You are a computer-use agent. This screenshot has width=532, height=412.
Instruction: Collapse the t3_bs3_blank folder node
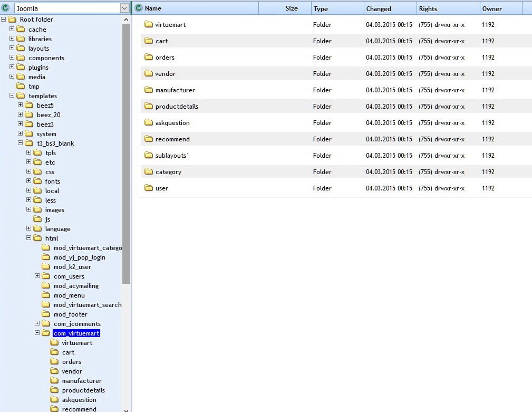21,143
